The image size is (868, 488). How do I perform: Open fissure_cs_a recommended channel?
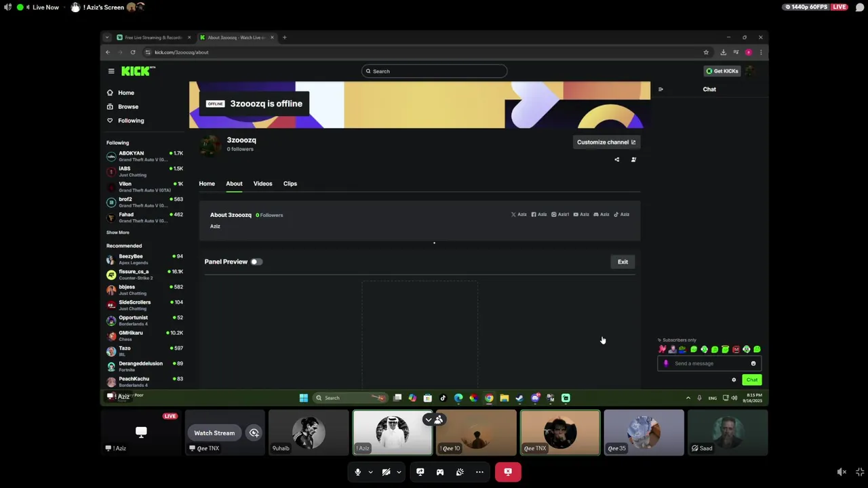144,274
